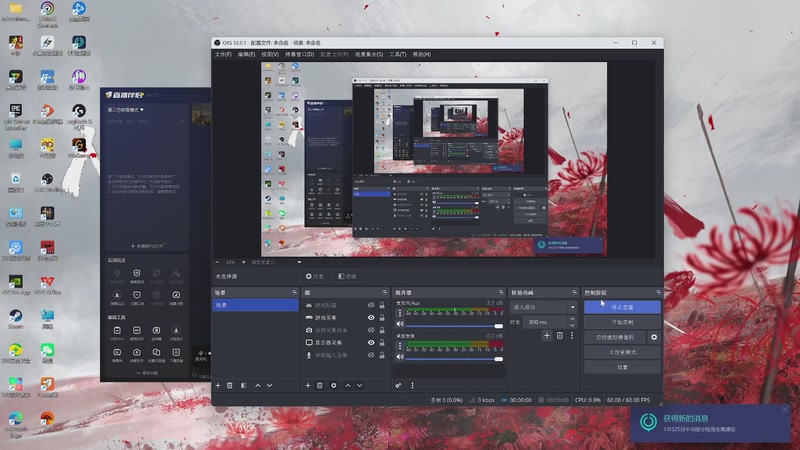The width and height of the screenshot is (800, 450).
Task: Open Steam desktop icon
Action: pyautogui.click(x=16, y=319)
